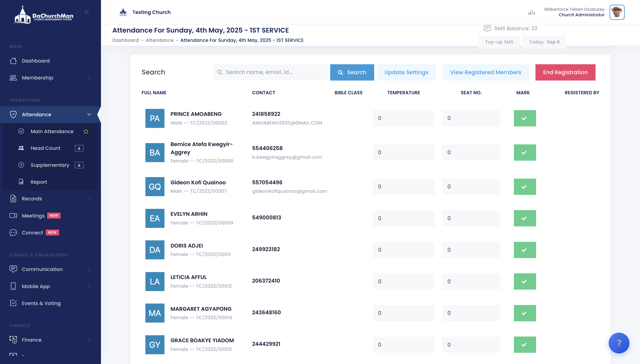
Task: Edit seat number field for GRACE BOAKYE YIADOM
Action: 471,345
